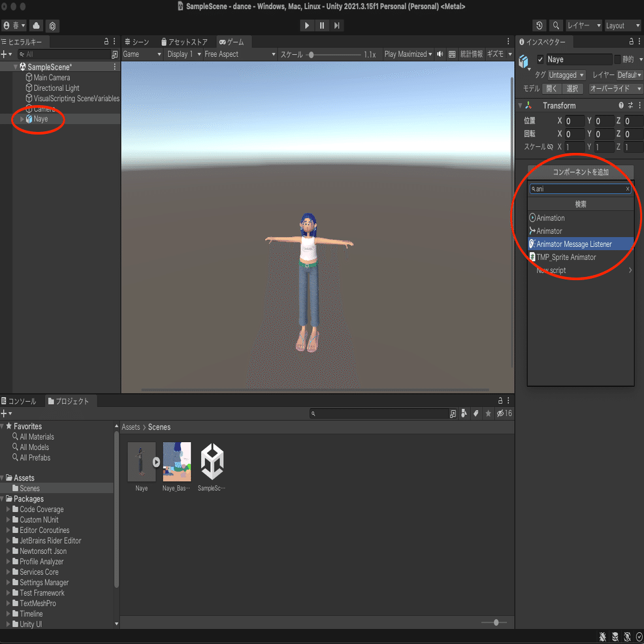Open search by type icon in the project panel

coord(464,413)
